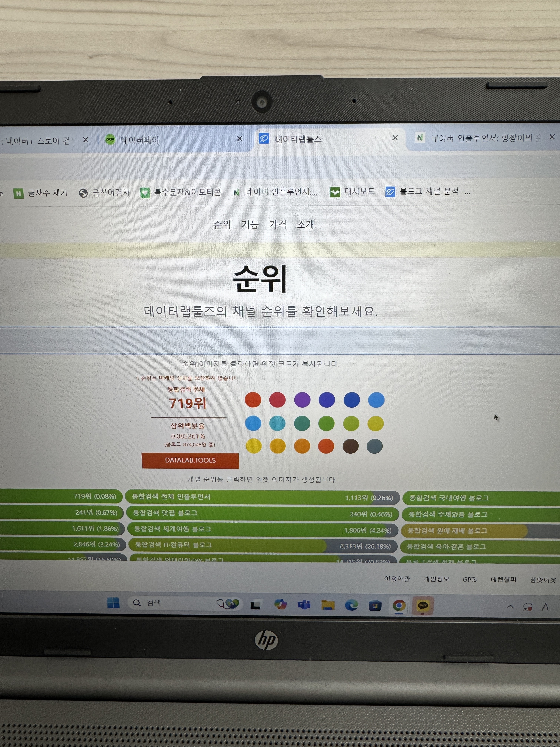Launch Copilot from the taskbar
Image resolution: width=560 pixels, height=747 pixels.
[280, 605]
